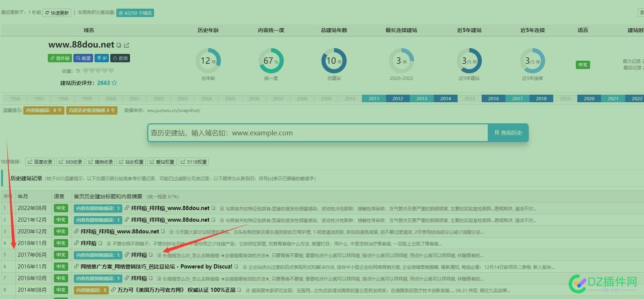Click the 查墙 button

(x=121, y=58)
